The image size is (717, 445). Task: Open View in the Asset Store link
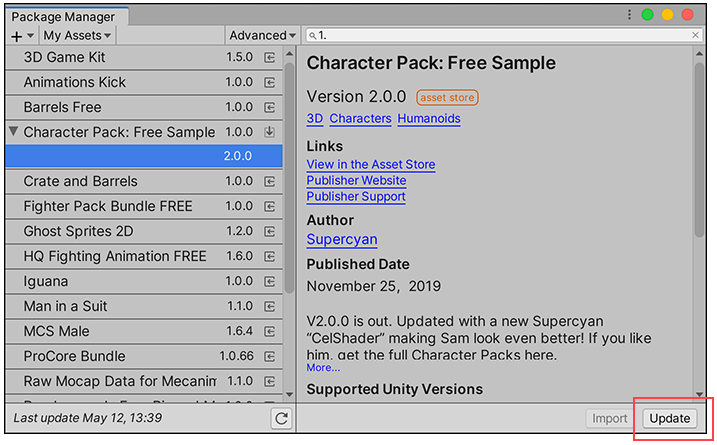pyautogui.click(x=370, y=164)
